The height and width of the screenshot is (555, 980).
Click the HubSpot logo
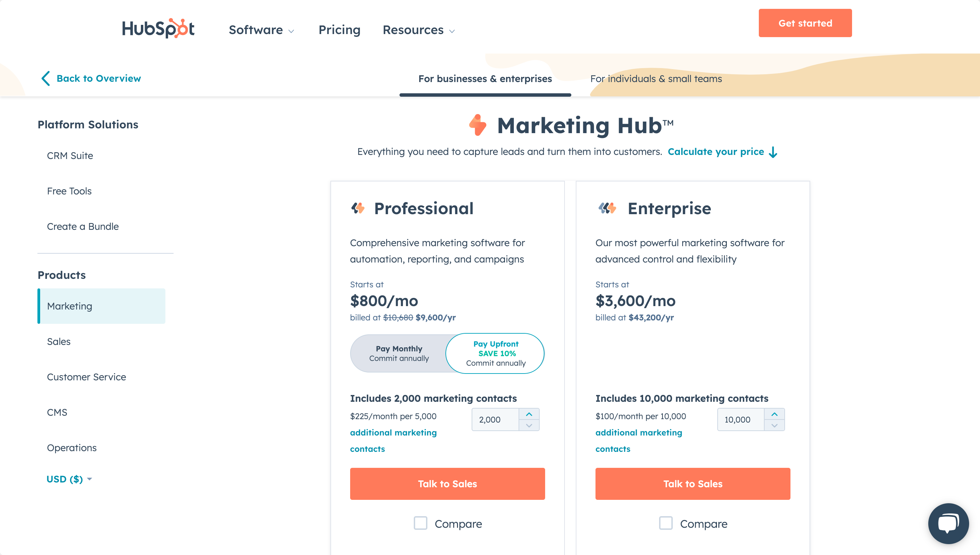pos(158,29)
